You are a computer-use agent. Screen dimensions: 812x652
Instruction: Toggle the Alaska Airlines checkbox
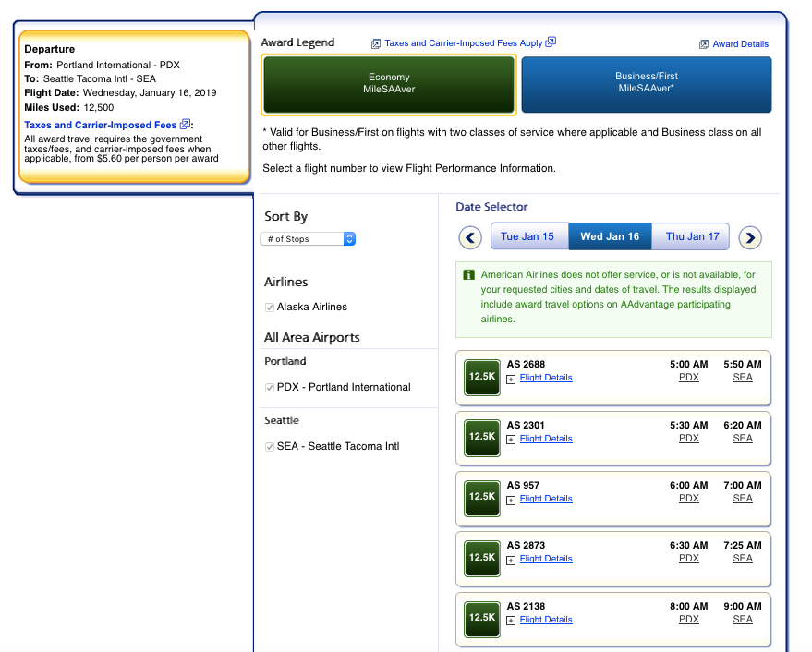coord(270,308)
